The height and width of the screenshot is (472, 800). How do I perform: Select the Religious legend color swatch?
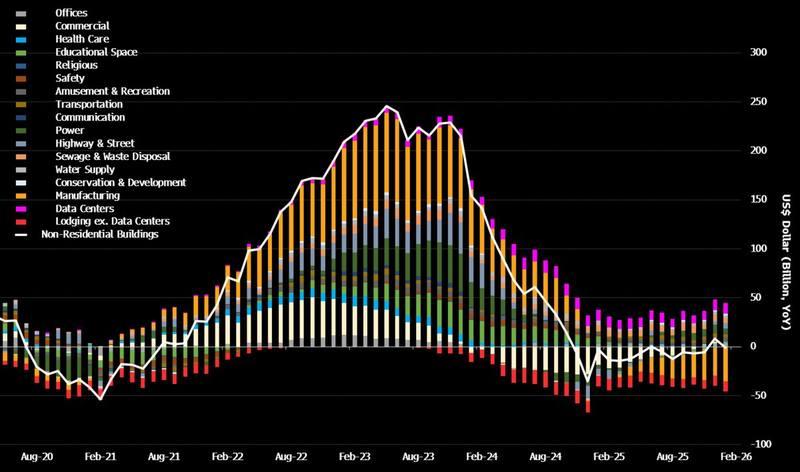tap(21, 66)
